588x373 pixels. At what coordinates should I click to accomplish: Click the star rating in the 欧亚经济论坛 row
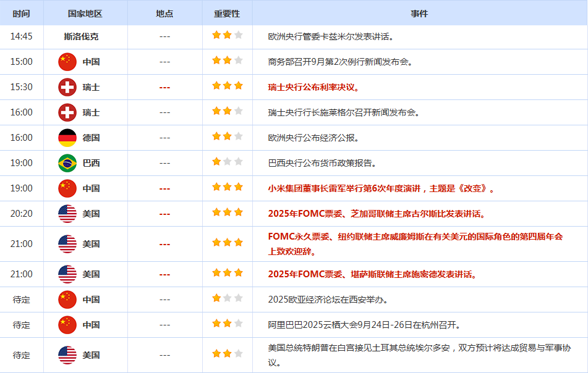(228, 298)
